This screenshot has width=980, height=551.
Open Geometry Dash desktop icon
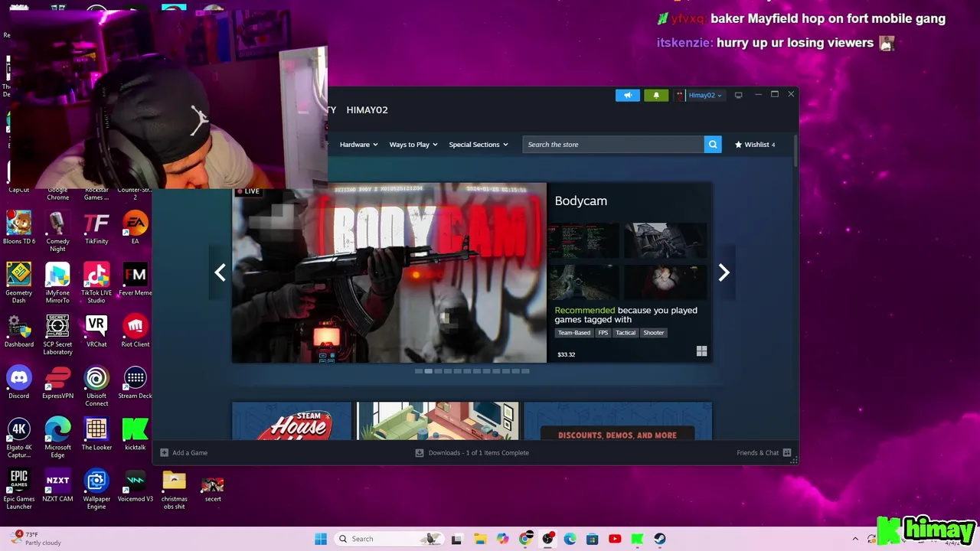click(19, 282)
